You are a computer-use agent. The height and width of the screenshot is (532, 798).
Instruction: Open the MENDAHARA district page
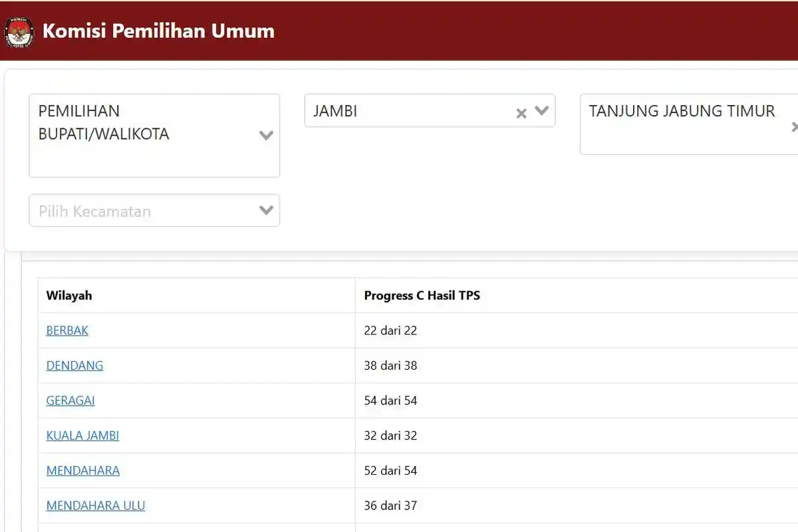click(x=82, y=470)
